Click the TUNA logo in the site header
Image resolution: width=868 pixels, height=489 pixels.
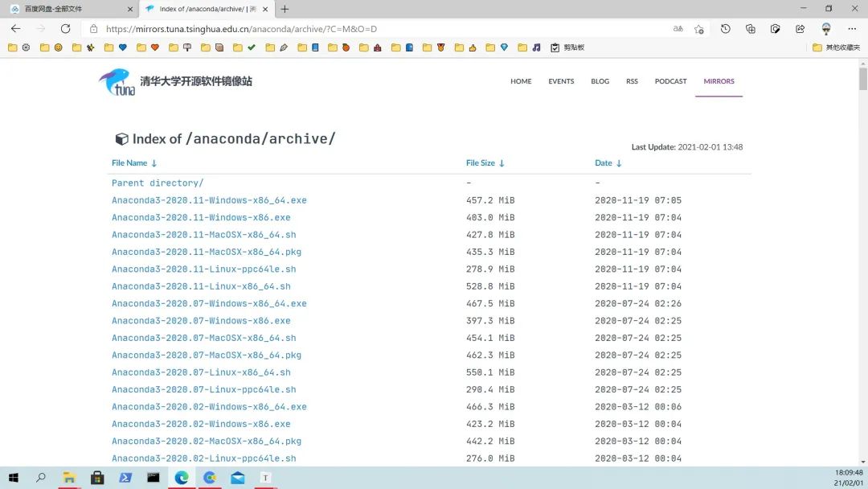pos(117,82)
